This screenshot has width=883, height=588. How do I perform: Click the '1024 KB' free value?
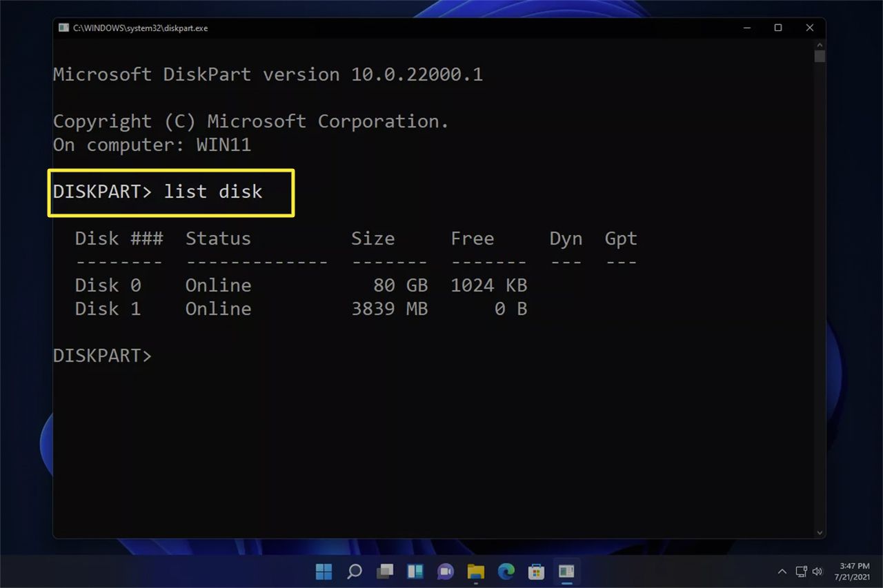[x=489, y=285]
